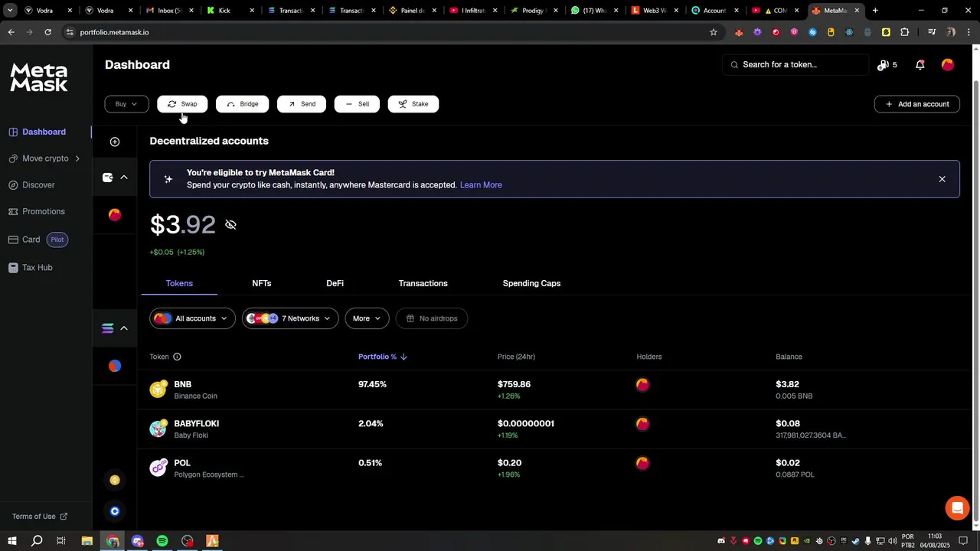
Task: Bookmark this page with the star icon
Action: pyautogui.click(x=714, y=32)
